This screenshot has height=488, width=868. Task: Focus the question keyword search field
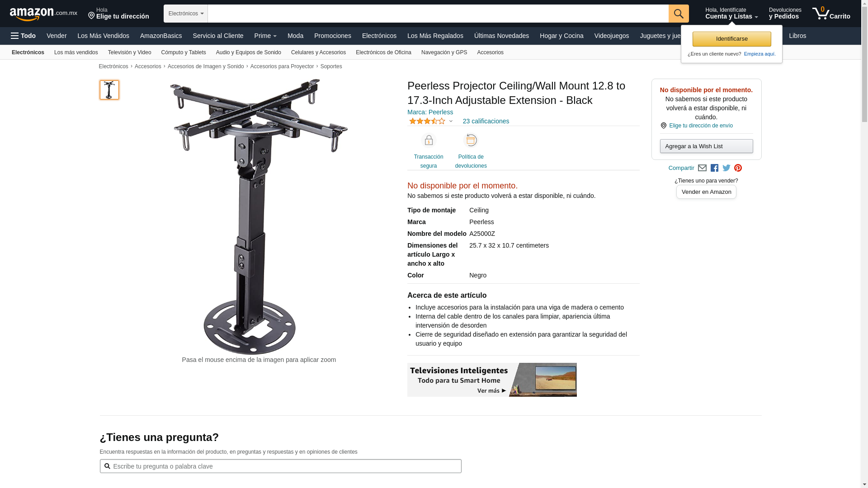[281, 466]
